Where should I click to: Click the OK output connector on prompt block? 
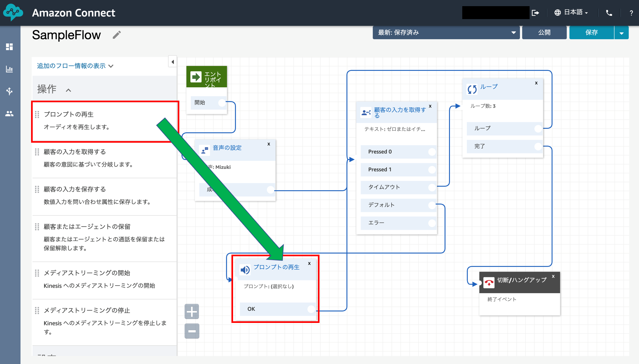[x=311, y=309]
